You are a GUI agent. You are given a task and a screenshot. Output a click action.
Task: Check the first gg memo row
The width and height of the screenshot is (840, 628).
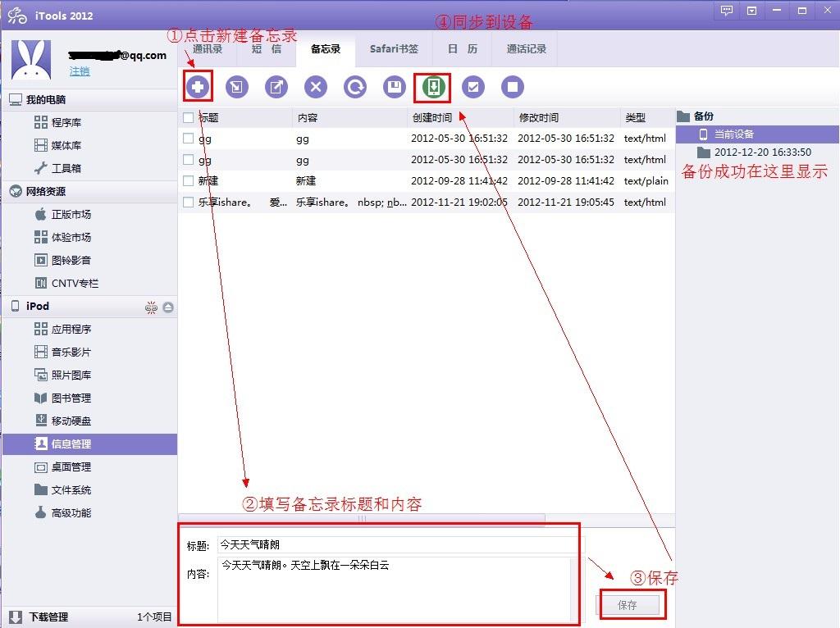[188, 138]
